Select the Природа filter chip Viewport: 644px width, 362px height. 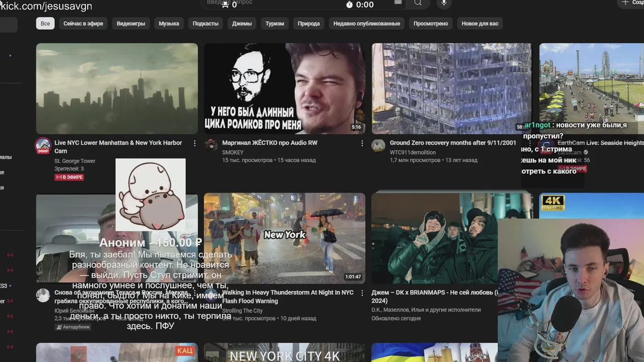(309, 24)
